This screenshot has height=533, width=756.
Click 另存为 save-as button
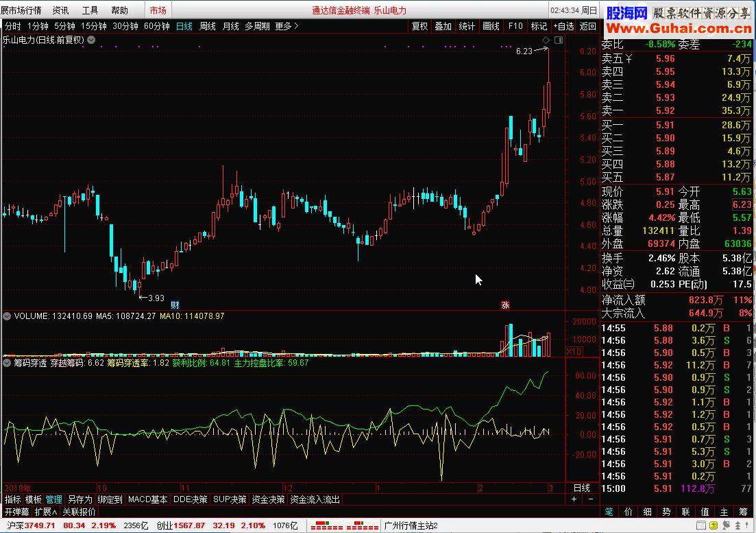tap(80, 499)
